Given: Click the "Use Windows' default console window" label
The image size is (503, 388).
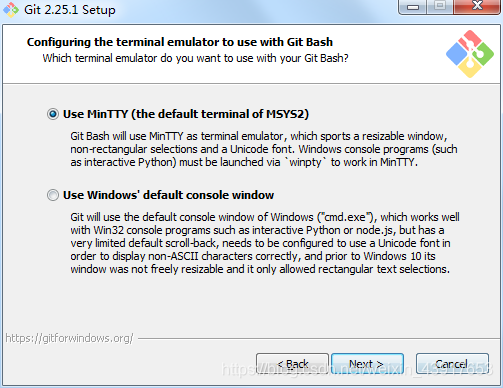Looking at the screenshot, I should [168, 195].
